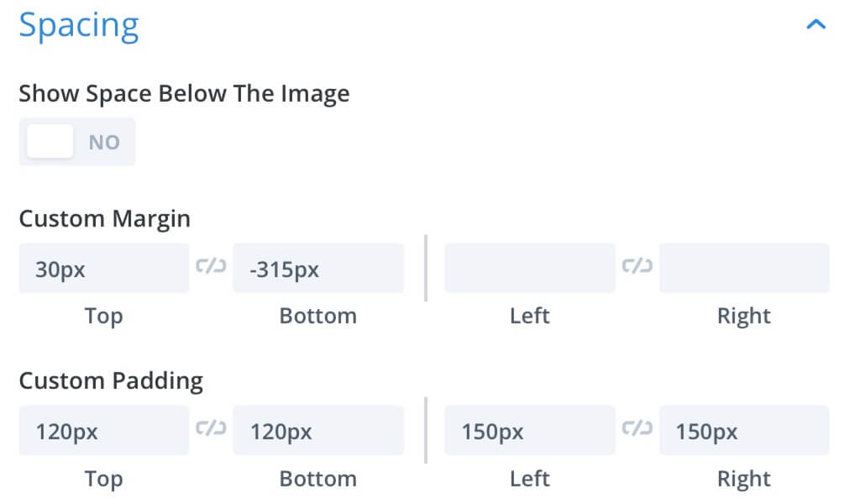Collapse the Spacing section with chevron

pos(816,24)
